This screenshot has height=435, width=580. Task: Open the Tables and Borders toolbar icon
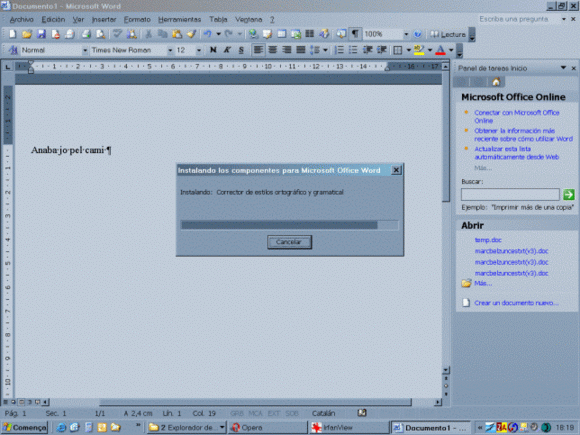267,34
